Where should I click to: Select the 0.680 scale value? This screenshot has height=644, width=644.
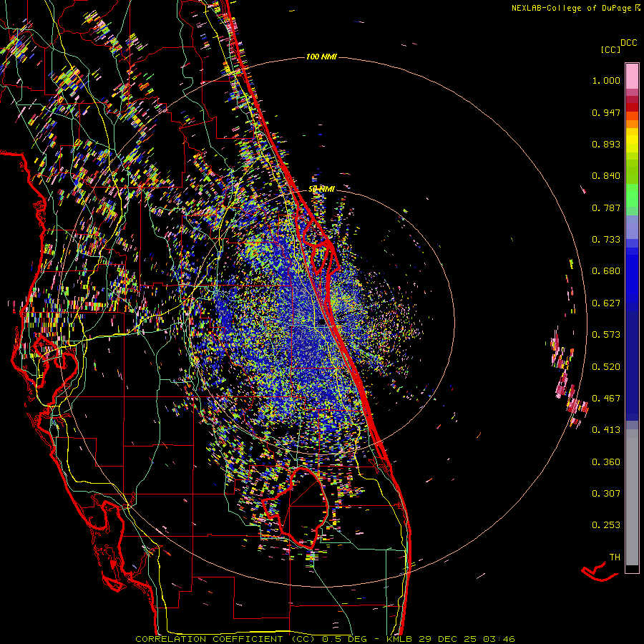click(606, 271)
